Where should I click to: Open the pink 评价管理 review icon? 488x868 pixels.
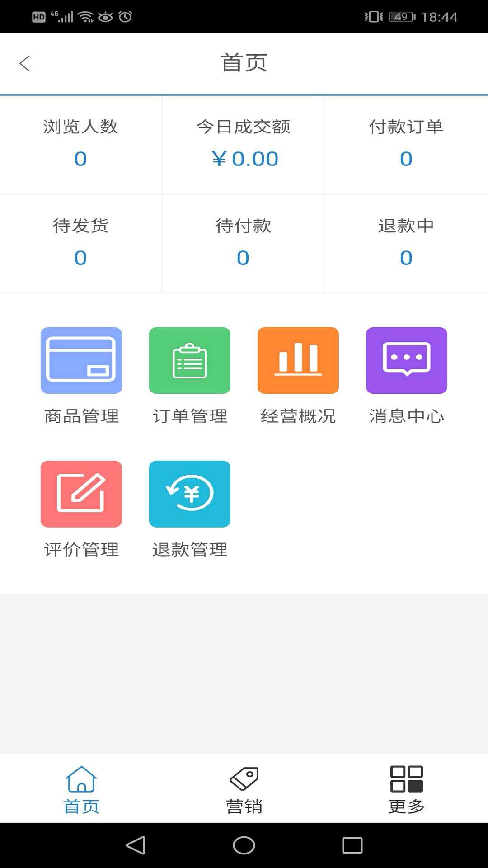click(x=81, y=494)
